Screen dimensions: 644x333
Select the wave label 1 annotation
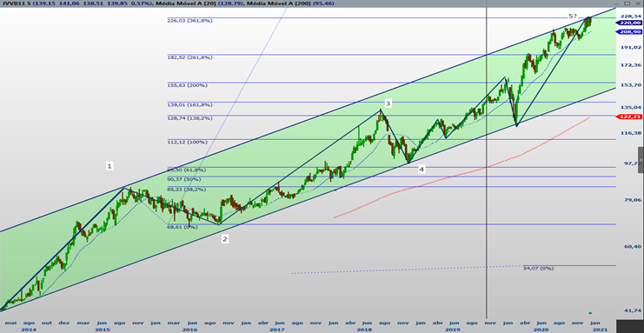(x=110, y=166)
